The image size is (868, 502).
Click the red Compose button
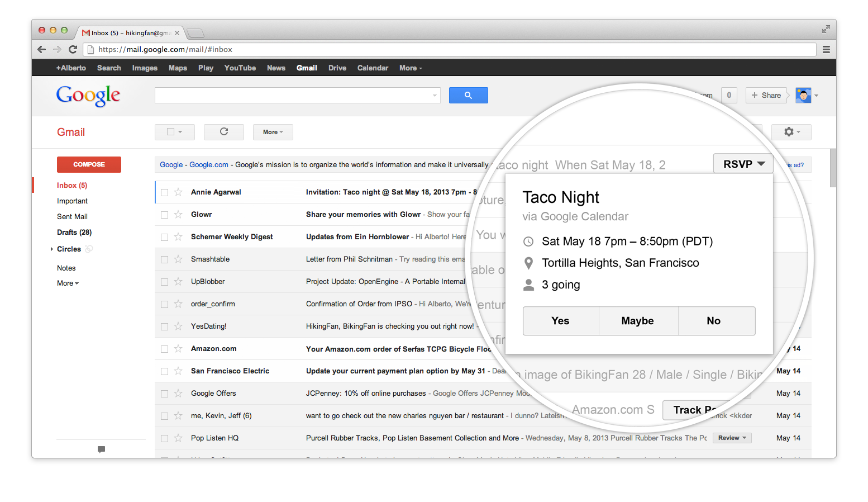click(89, 164)
